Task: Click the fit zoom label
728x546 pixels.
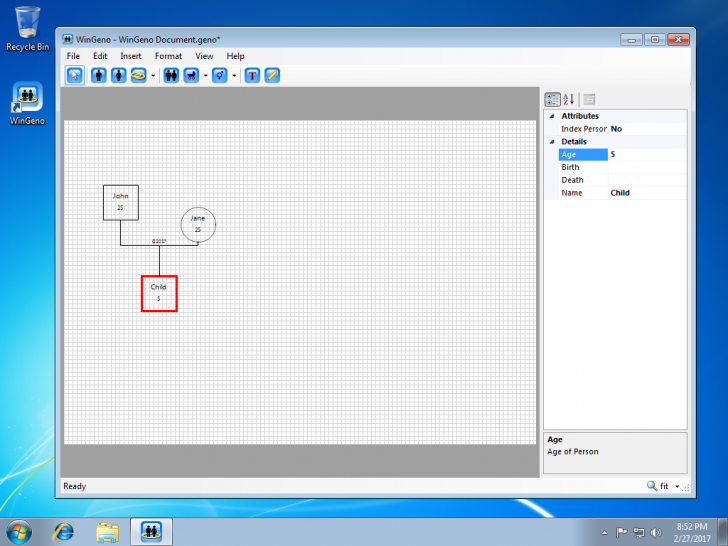Action: click(664, 486)
